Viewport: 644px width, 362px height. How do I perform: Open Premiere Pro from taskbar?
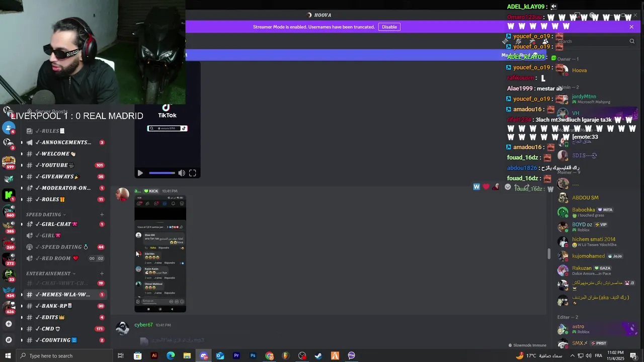tap(236, 355)
